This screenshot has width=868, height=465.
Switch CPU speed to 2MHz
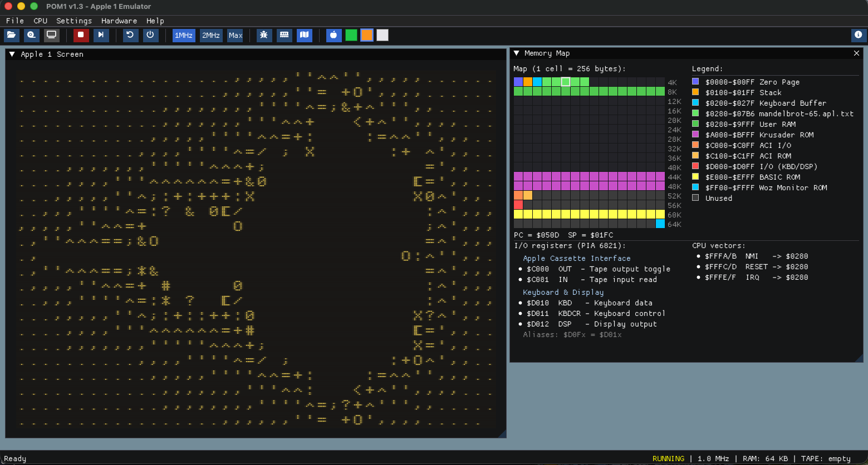tap(211, 35)
